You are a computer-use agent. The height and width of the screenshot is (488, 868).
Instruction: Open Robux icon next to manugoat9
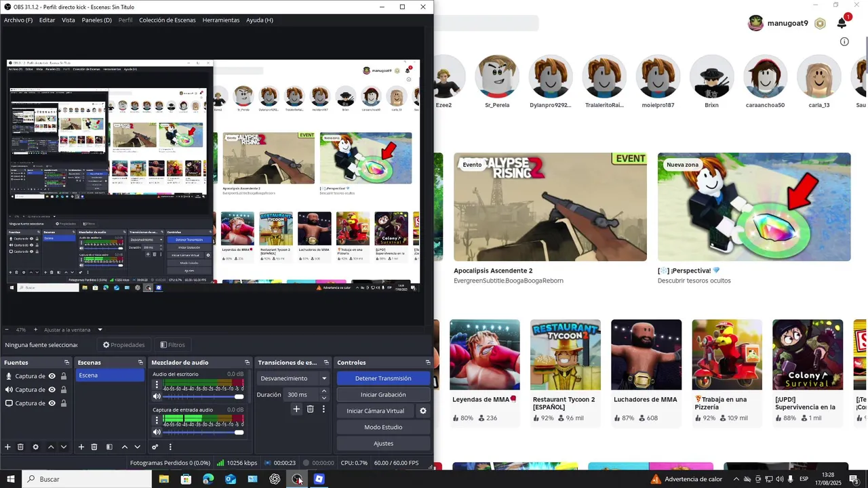[820, 23]
